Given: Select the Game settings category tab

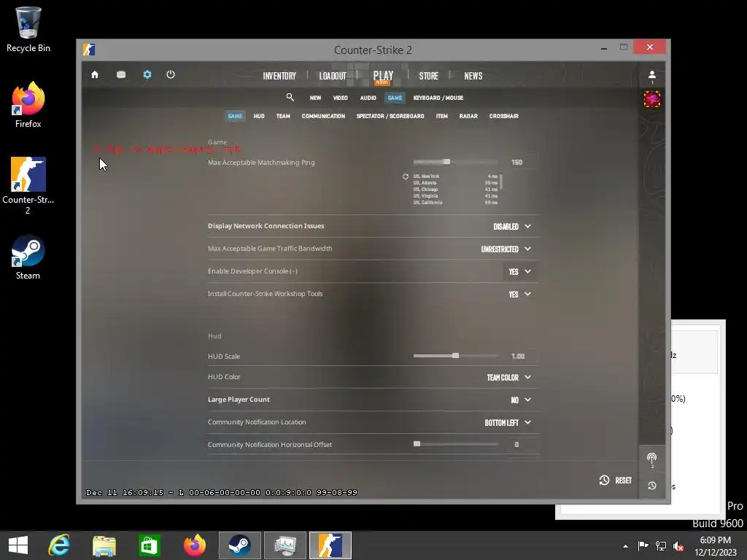Looking at the screenshot, I should coord(395,98).
